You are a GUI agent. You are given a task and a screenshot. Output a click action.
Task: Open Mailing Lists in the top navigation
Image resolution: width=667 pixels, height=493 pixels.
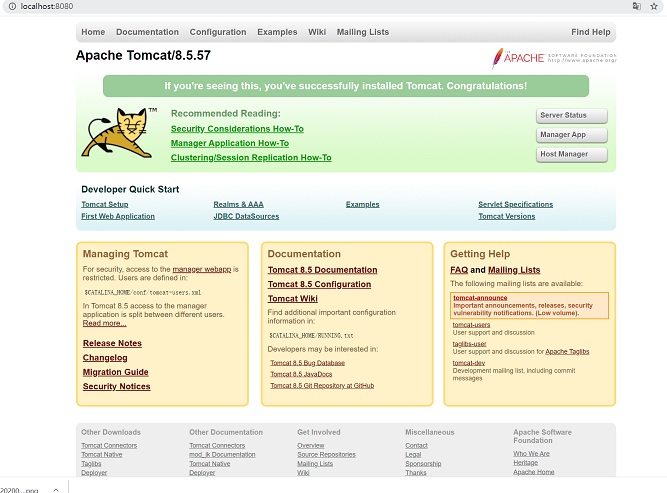click(x=363, y=32)
